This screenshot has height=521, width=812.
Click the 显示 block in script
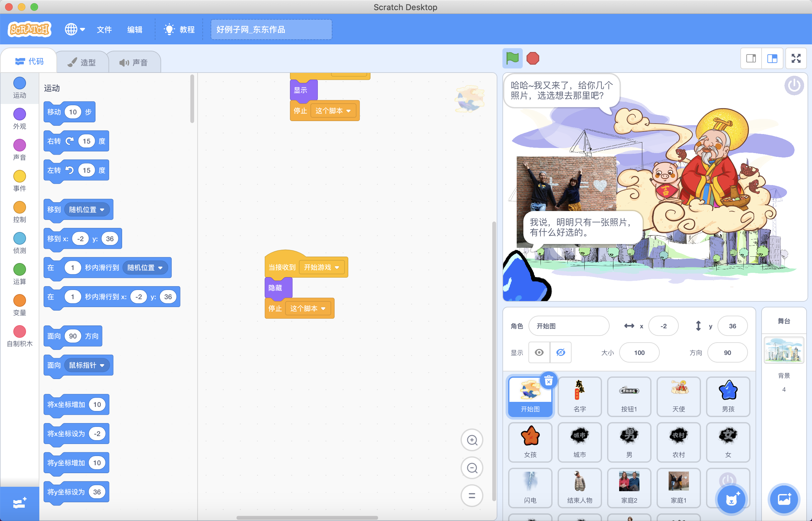coord(304,90)
